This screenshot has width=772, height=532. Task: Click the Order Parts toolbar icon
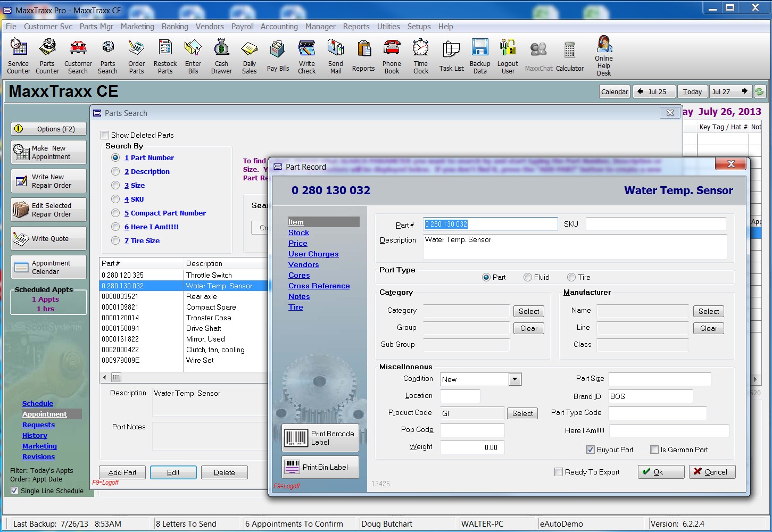pos(136,56)
